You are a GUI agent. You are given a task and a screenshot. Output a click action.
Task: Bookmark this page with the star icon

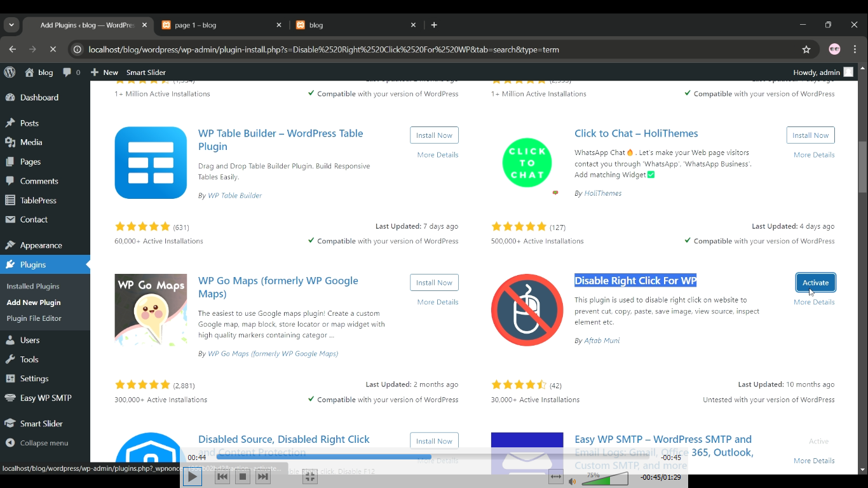coord(806,49)
